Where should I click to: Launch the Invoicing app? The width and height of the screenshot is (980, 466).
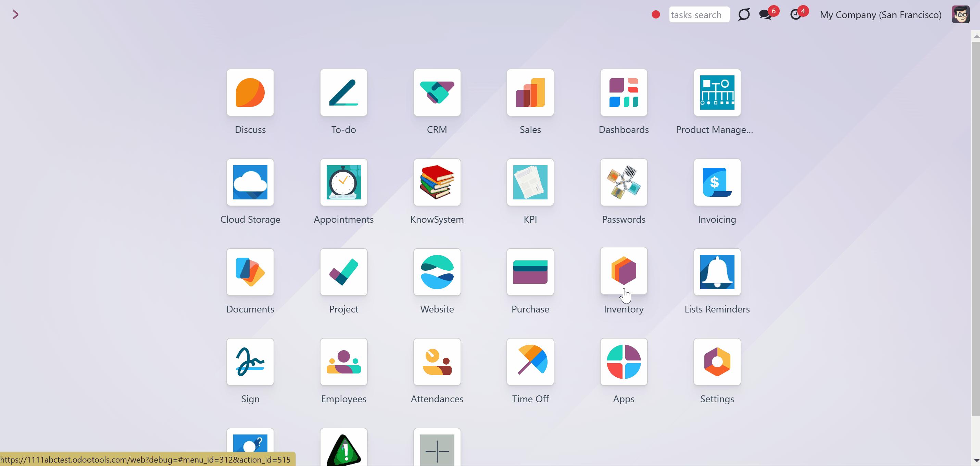(x=717, y=182)
